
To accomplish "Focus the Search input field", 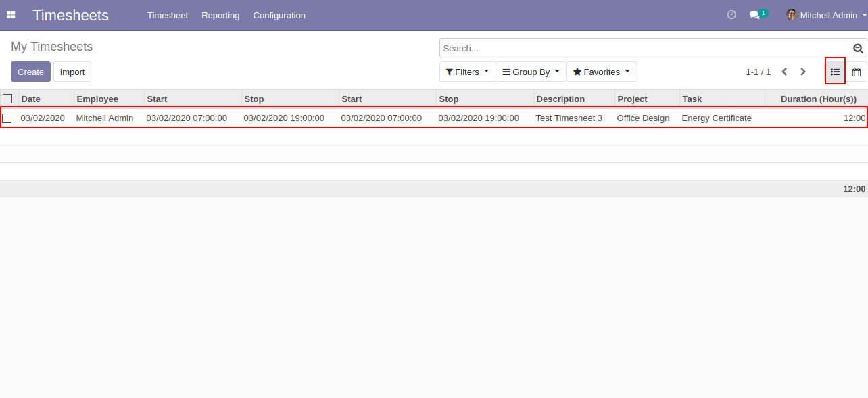I will (646, 48).
